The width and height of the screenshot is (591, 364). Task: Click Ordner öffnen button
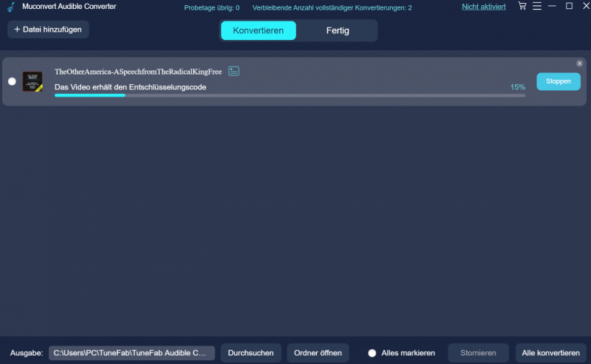pyautogui.click(x=318, y=353)
